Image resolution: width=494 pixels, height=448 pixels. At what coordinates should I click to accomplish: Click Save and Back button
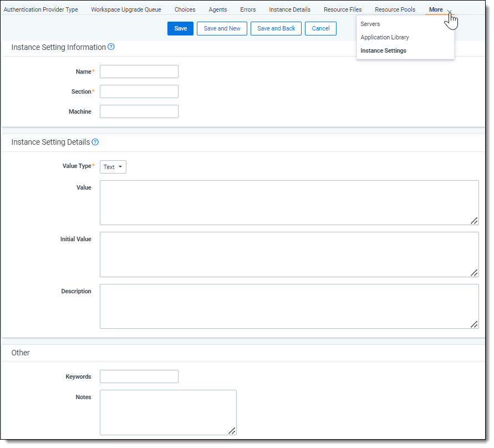point(276,29)
